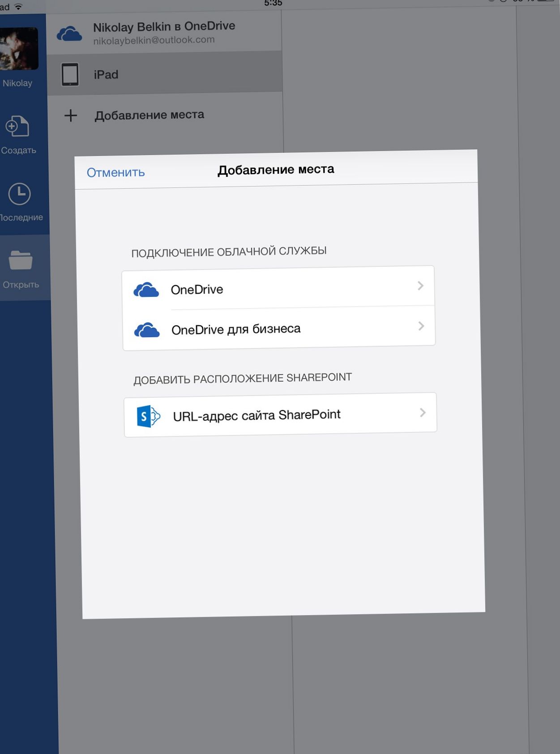560x754 pixels.
Task: Open Nikolay Belkin в OneDrive location
Action: [x=164, y=32]
